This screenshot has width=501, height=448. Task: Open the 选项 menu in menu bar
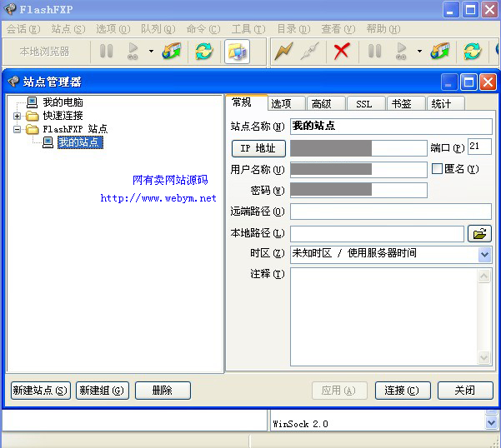coord(113,29)
